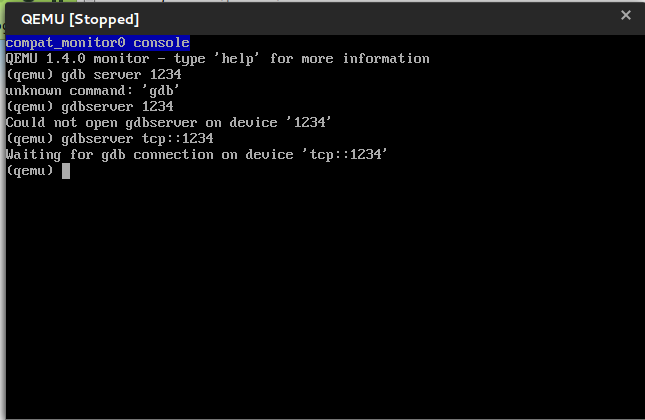Click the 'gdb server 1234' command line
The height and width of the screenshot is (420, 645).
click(93, 75)
